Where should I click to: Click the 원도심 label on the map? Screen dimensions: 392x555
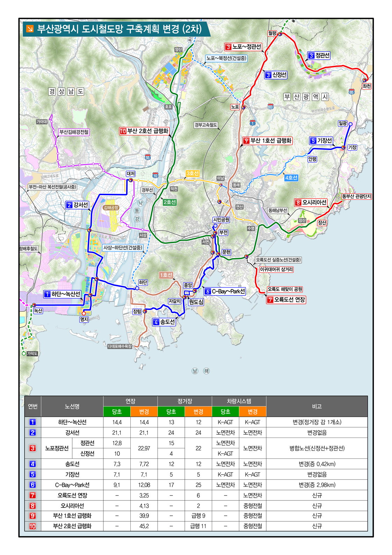point(196,302)
